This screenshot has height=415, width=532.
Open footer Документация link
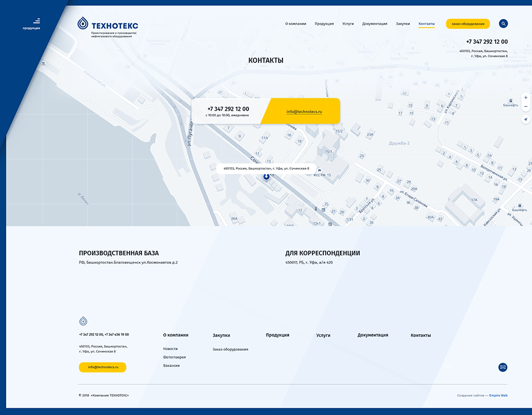[x=373, y=335]
